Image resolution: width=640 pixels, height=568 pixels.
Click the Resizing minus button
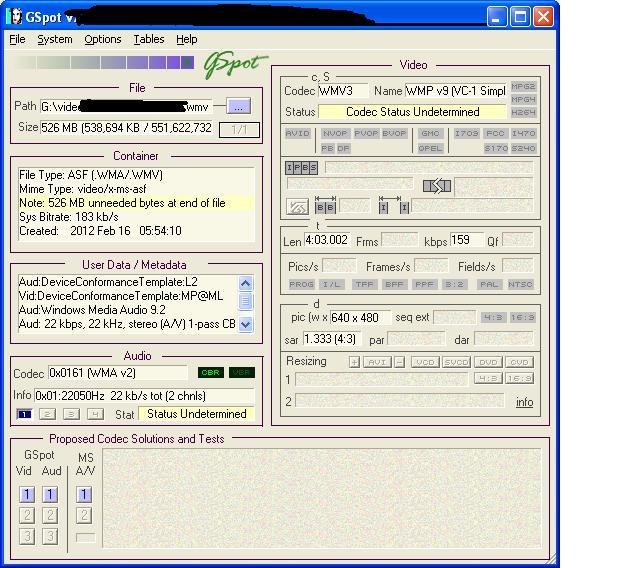400,362
